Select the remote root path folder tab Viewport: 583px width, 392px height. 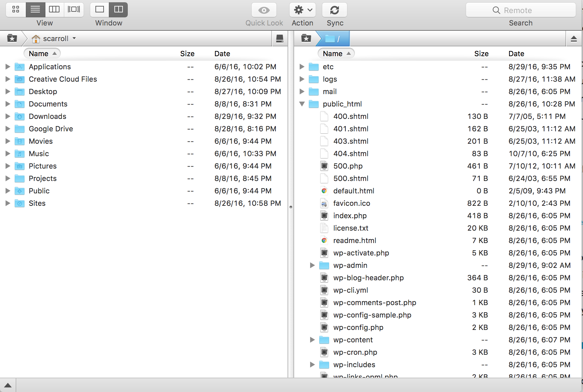tap(333, 39)
